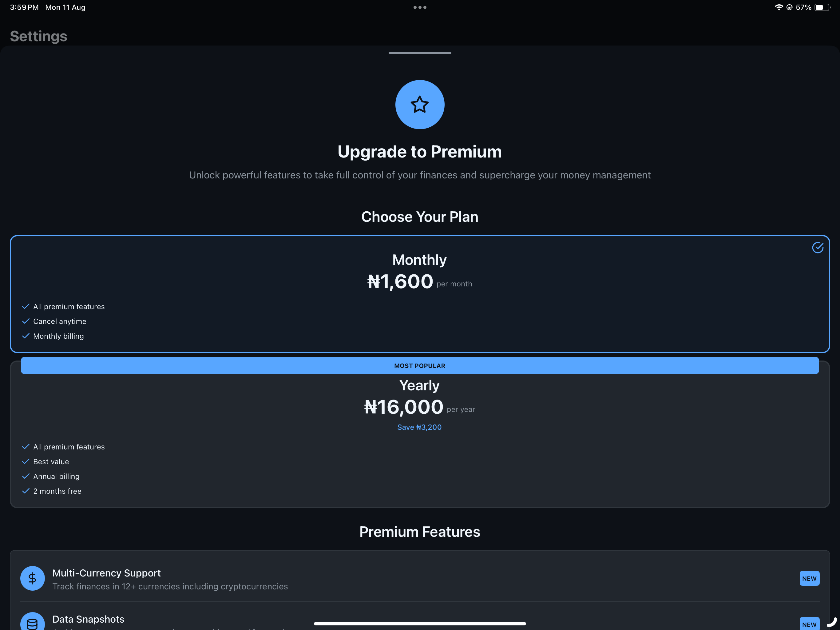Open the Multi-Currency Support feature row
The image size is (840, 630).
tap(420, 578)
